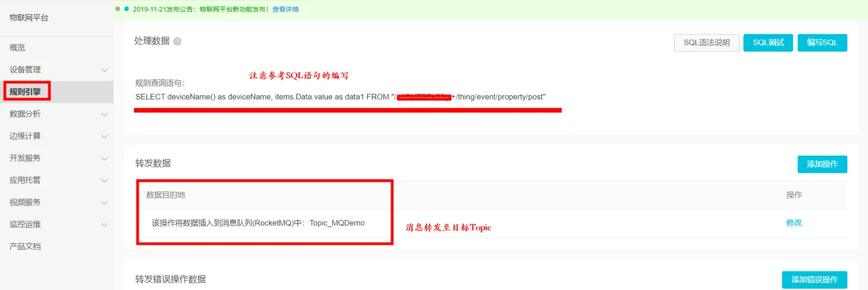Expand the 数据分析 sidebar section
The image size is (868, 290).
104,114
